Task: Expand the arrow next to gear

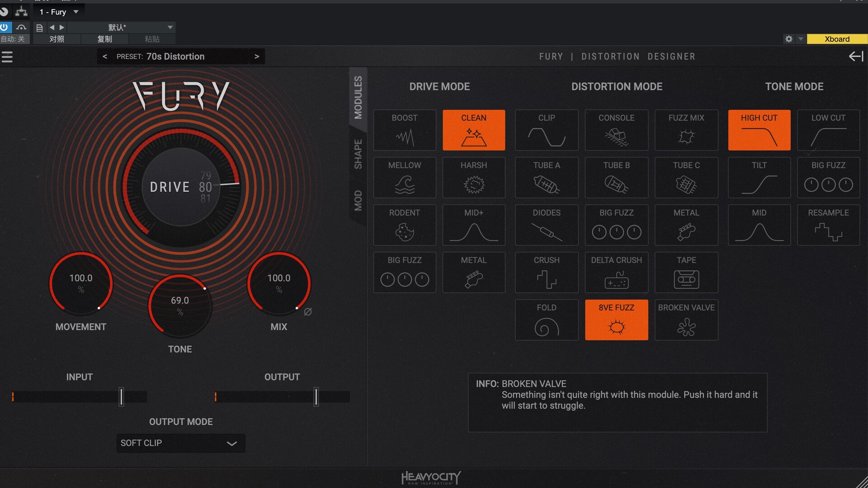Action: click(x=801, y=39)
